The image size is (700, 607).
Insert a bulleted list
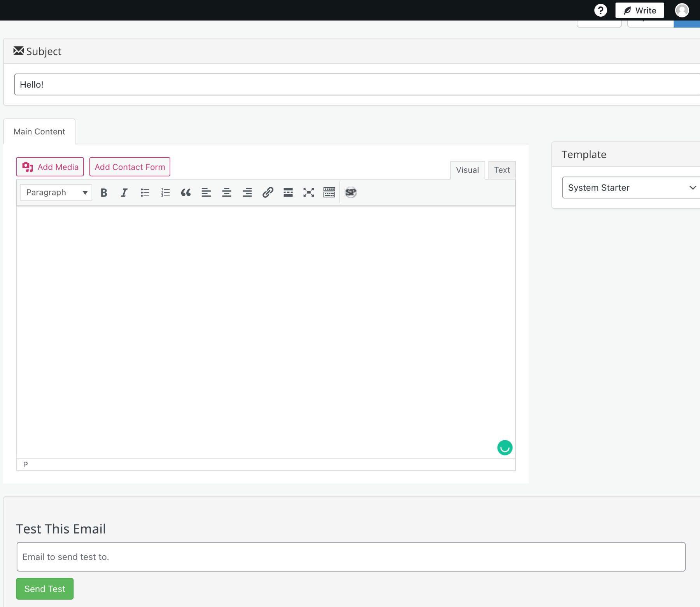pyautogui.click(x=145, y=192)
